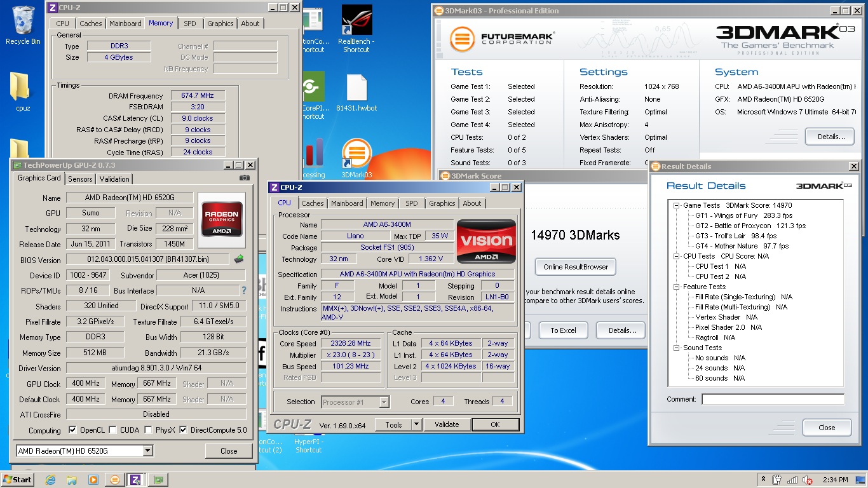Select the SPD tab in the back CPU-Z window
This screenshot has height=488, width=868.
coord(190,24)
